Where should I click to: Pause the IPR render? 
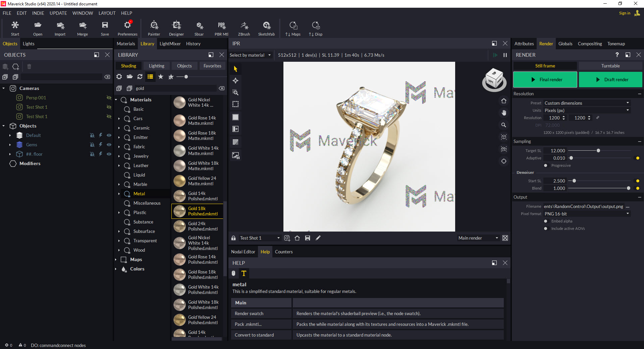(x=505, y=55)
